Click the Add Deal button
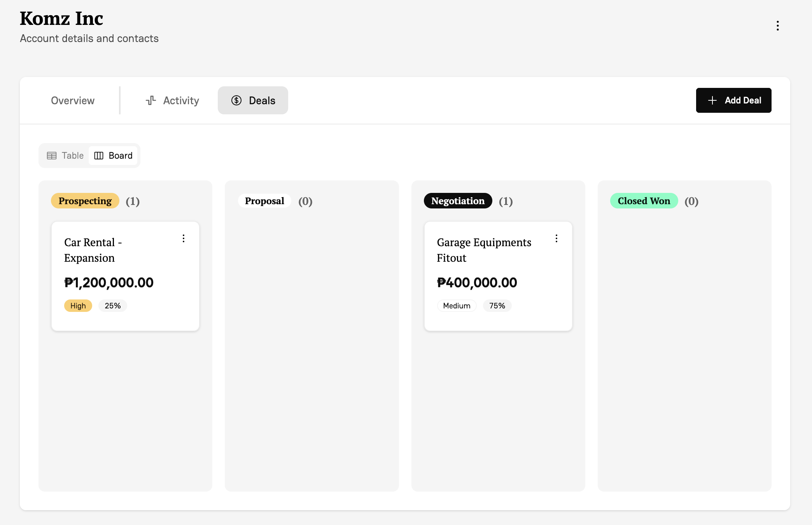This screenshot has width=812, height=525. [x=733, y=100]
